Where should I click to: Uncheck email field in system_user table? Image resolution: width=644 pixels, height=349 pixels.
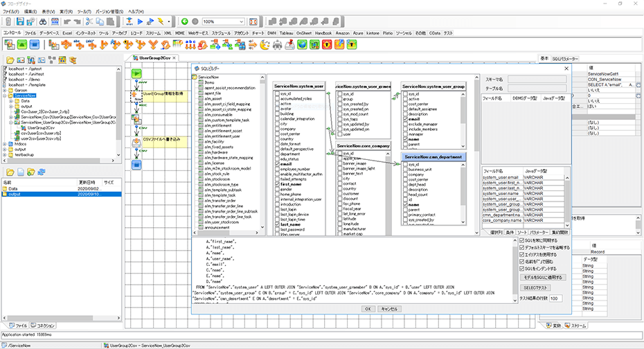pos(277,164)
